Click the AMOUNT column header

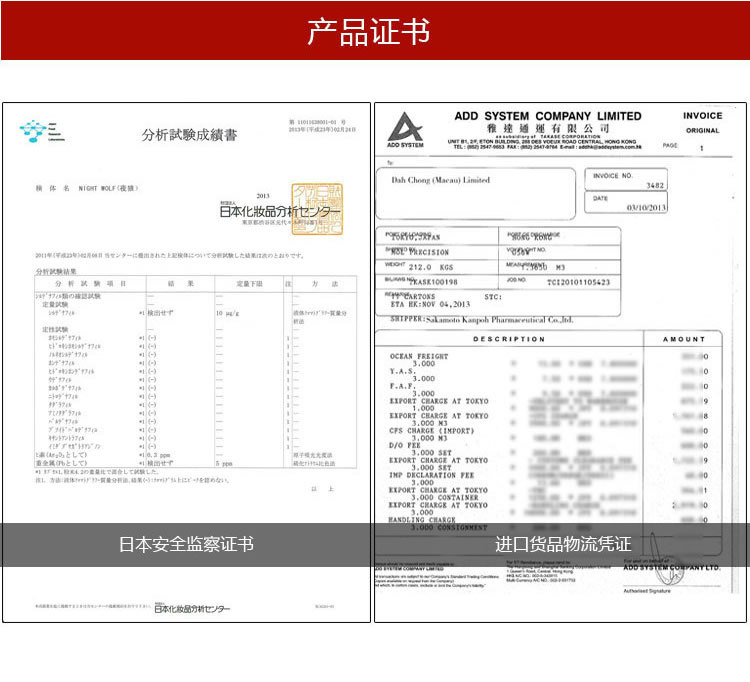click(684, 339)
